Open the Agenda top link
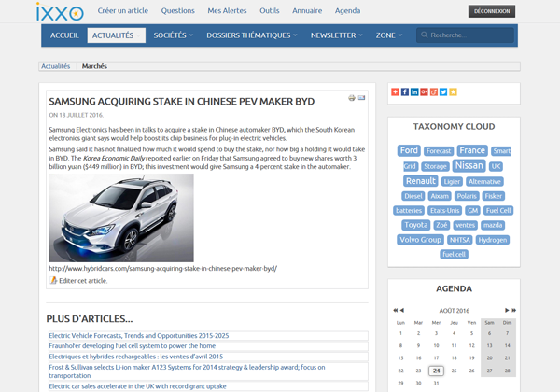This screenshot has width=560, height=392. pyautogui.click(x=347, y=11)
